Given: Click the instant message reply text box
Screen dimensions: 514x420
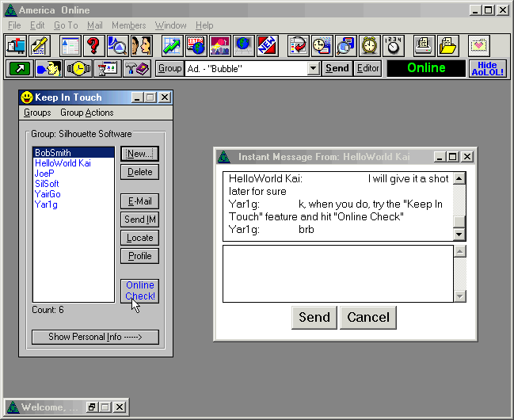Looking at the screenshot, I should (x=337, y=273).
